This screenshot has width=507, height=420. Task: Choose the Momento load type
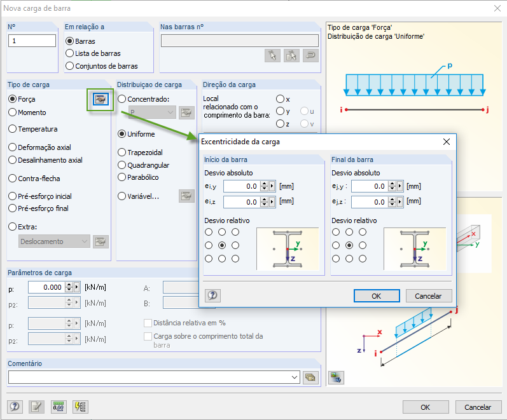coord(27,112)
